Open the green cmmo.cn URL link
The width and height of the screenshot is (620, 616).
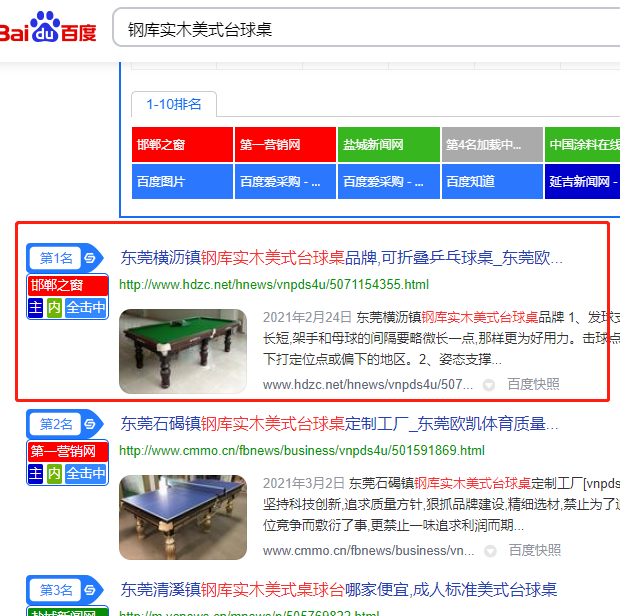click(x=302, y=451)
